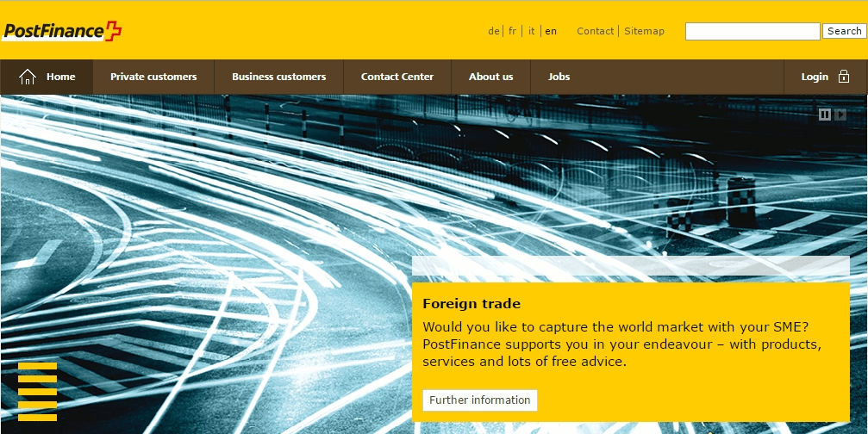Click the Foreign trade heading

click(471, 303)
